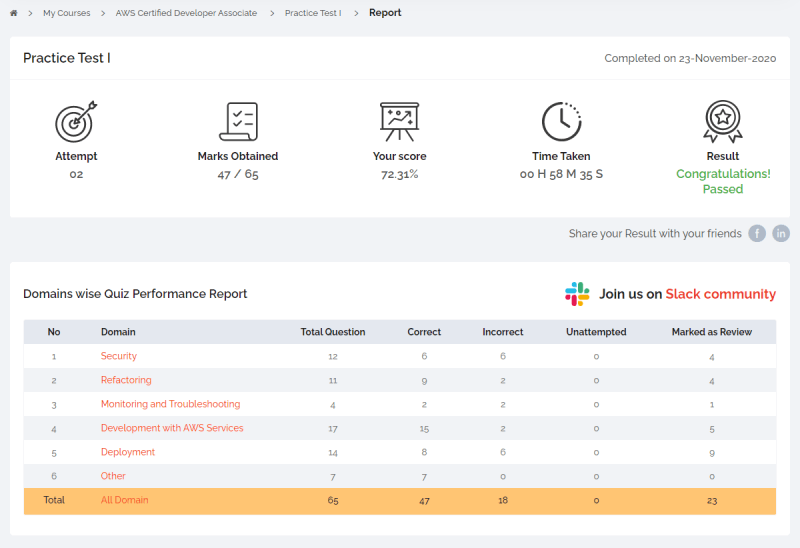Open the Security domain link
The width and height of the screenshot is (800, 548).
(x=119, y=356)
